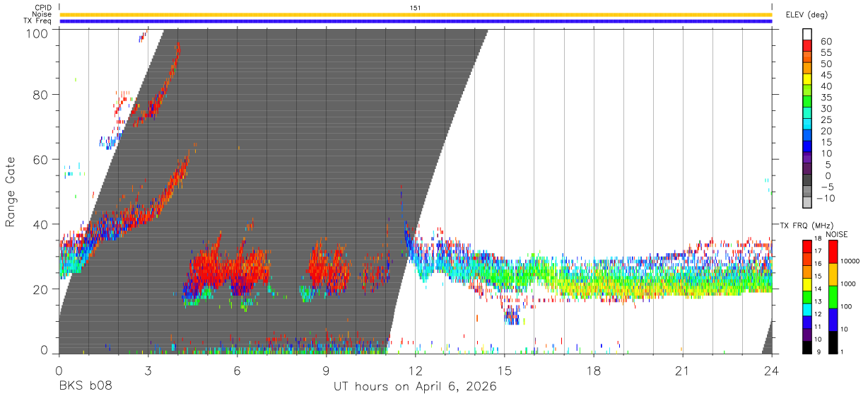The width and height of the screenshot is (868, 401).
Task: Pick the cyan ELEV swatch between 20 and 25
Action: (x=807, y=124)
